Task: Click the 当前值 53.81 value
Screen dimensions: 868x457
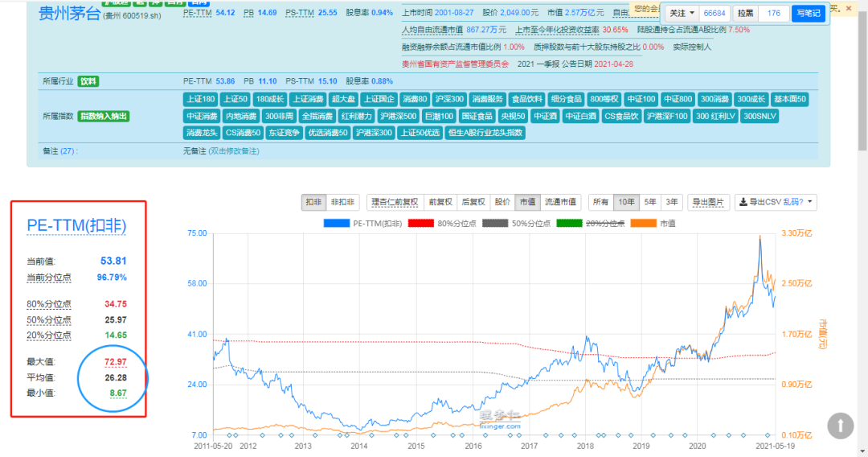Action: [113, 261]
